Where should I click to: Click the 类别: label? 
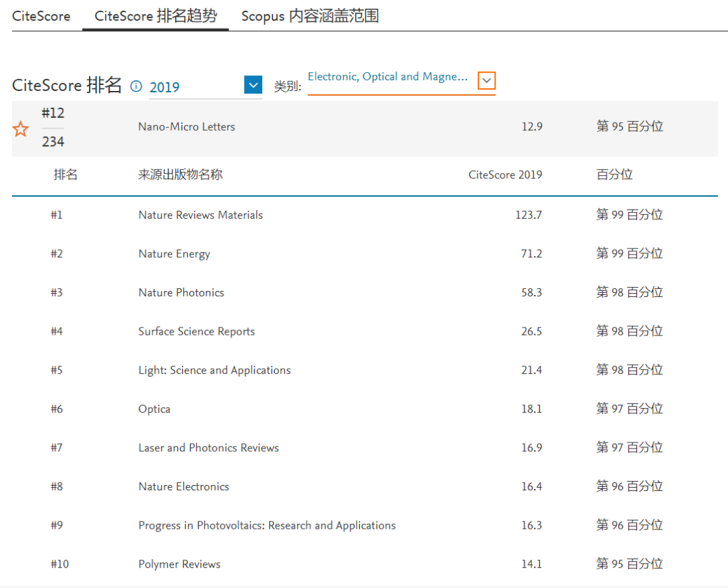[x=287, y=86]
